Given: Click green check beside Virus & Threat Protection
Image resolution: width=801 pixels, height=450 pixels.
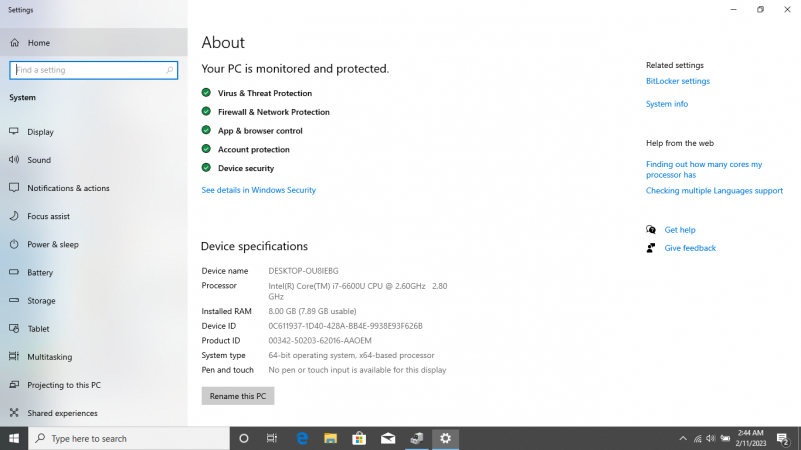Looking at the screenshot, I should tap(206, 92).
